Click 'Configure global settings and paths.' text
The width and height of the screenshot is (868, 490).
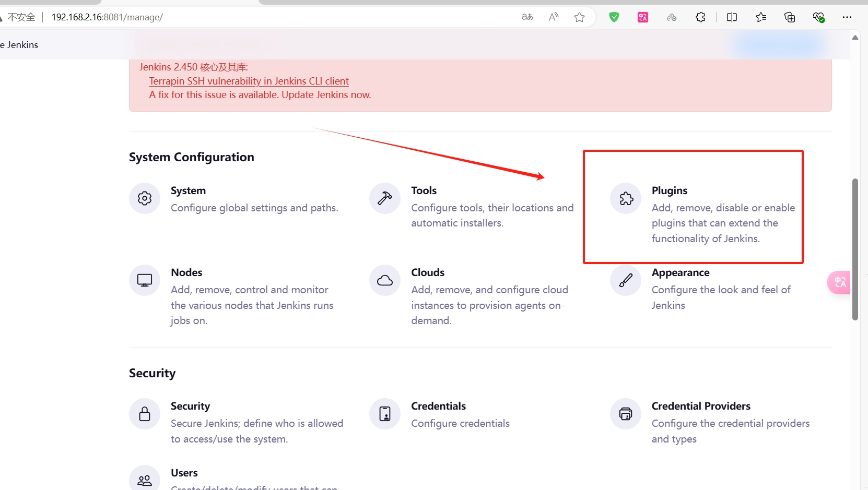(x=254, y=208)
